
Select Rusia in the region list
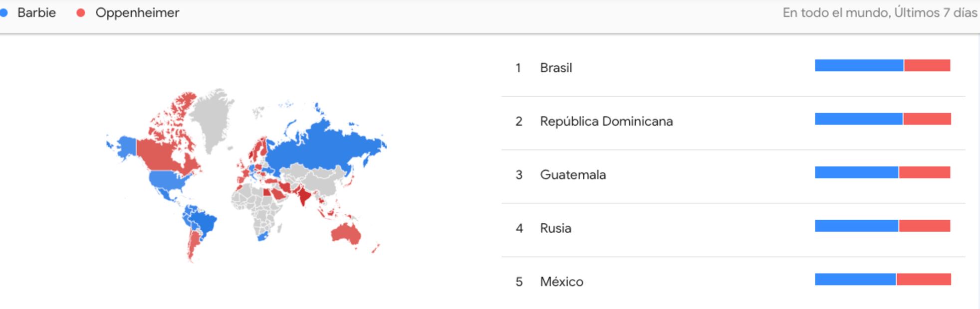555,228
